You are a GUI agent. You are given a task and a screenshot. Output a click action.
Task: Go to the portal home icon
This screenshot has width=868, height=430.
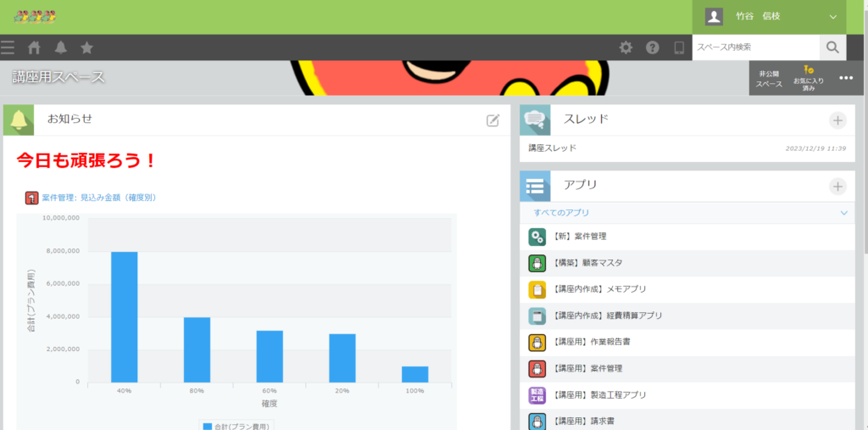coord(34,48)
